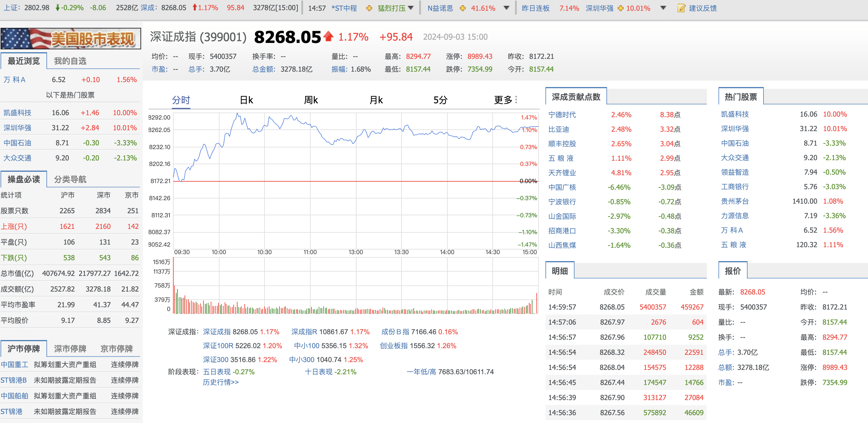Image resolution: width=868 pixels, height=423 pixels.
Task: Open 力源信息 in right hot stocks panel
Action: [x=735, y=216]
